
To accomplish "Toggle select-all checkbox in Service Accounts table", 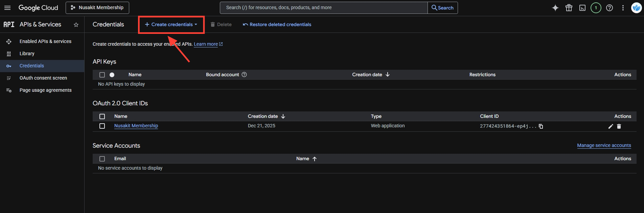I will tap(102, 159).
